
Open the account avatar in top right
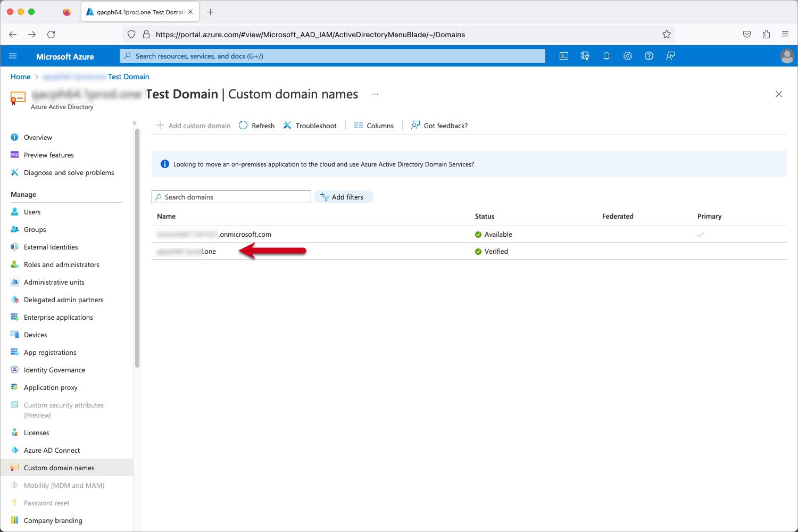(x=787, y=56)
